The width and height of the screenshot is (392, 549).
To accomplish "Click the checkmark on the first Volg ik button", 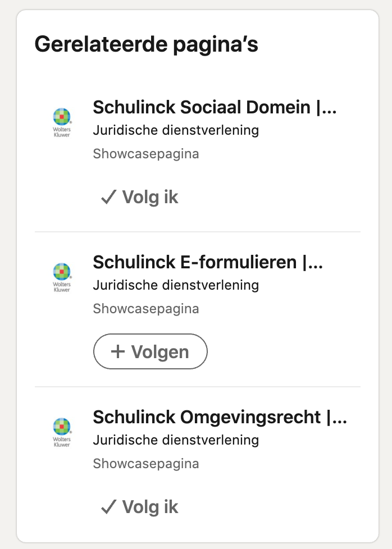I will pos(108,197).
